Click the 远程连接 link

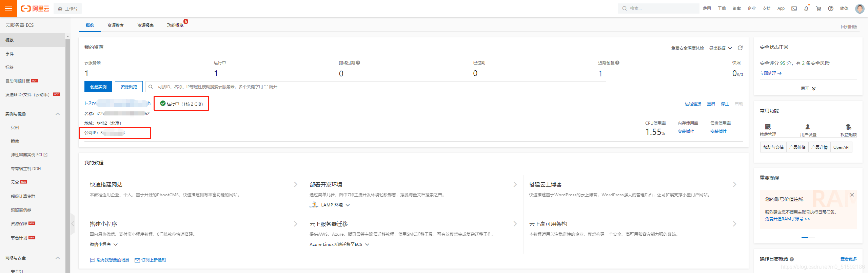coord(693,104)
